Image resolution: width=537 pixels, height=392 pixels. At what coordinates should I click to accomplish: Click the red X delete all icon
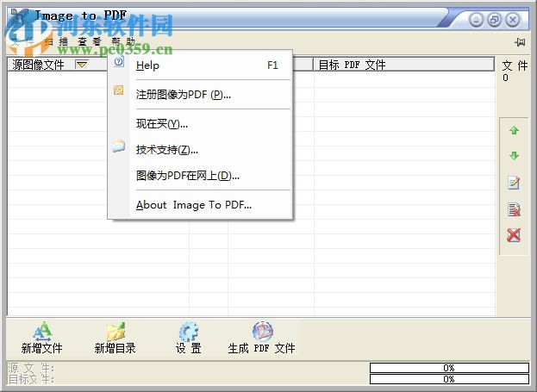514,235
